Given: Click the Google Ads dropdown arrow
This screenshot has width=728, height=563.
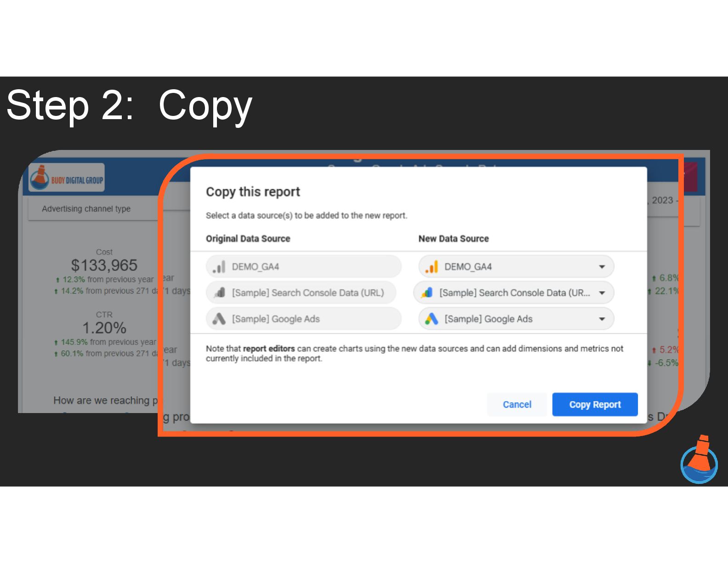Looking at the screenshot, I should (602, 319).
